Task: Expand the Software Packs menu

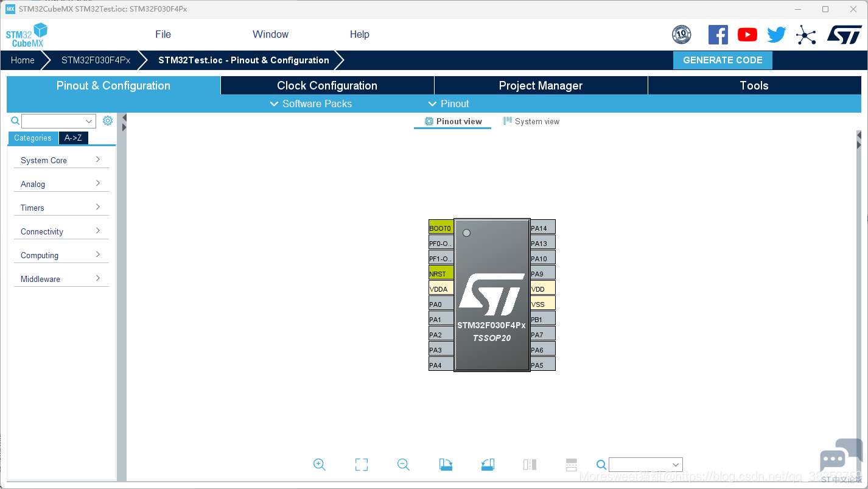Action: tap(310, 104)
